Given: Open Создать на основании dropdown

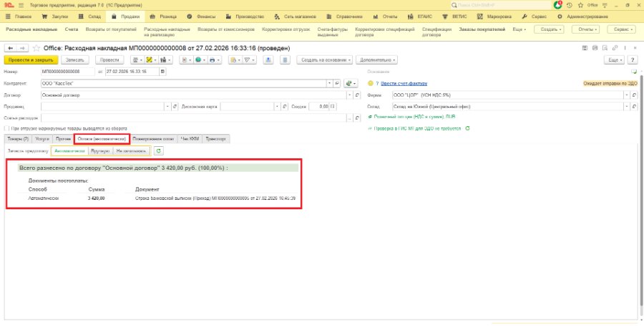Looking at the screenshot, I should pos(326,60).
